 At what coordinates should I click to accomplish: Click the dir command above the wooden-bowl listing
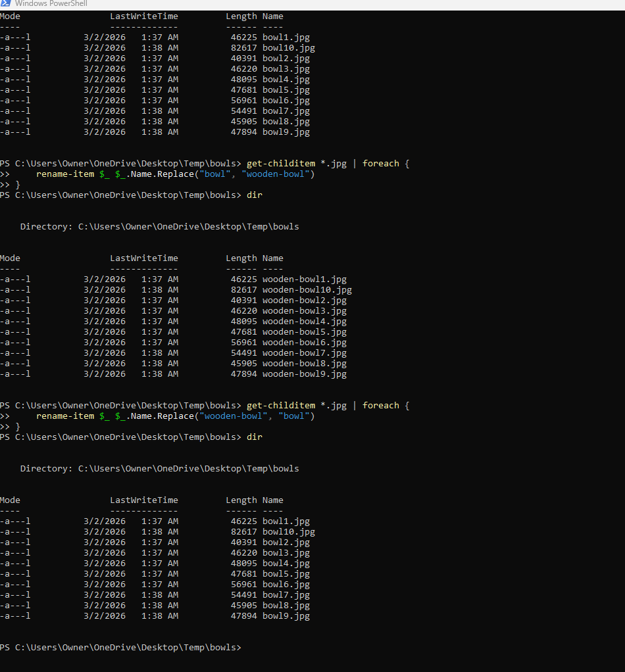pyautogui.click(x=254, y=195)
